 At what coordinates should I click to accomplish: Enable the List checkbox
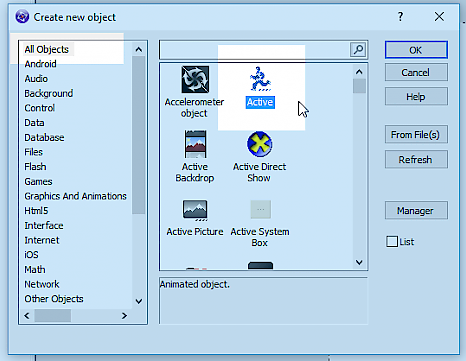[x=392, y=242]
